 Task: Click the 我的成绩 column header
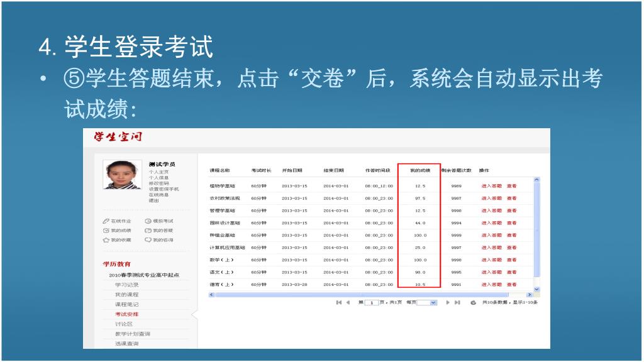pyautogui.click(x=420, y=170)
